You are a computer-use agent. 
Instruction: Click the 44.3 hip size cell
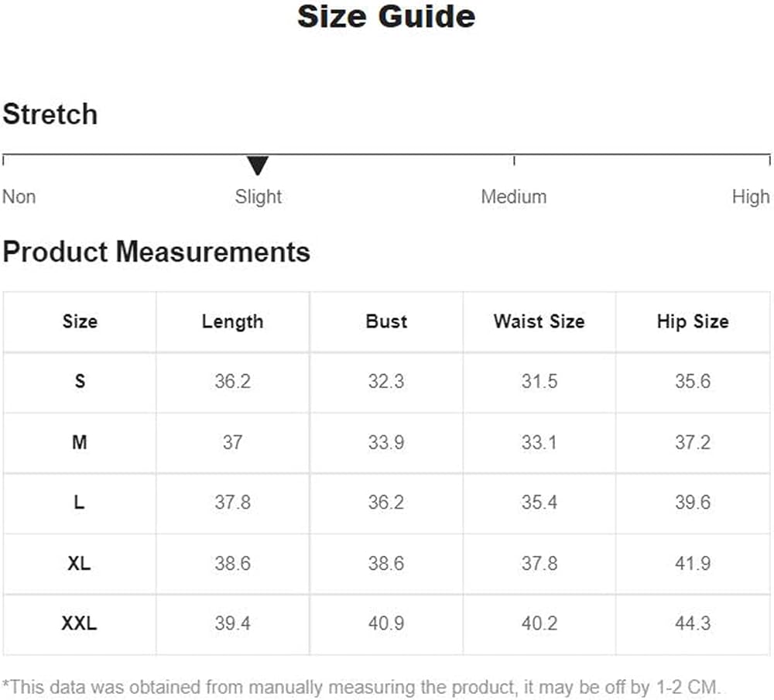click(x=693, y=623)
